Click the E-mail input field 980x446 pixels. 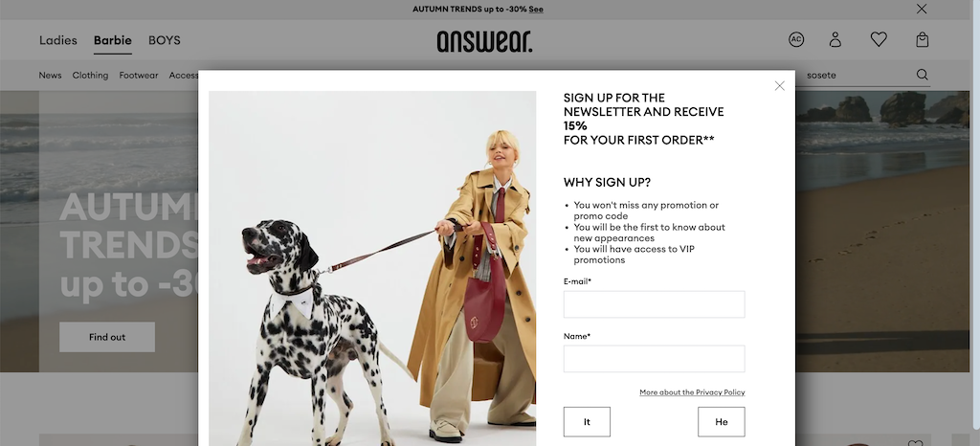[x=654, y=304]
